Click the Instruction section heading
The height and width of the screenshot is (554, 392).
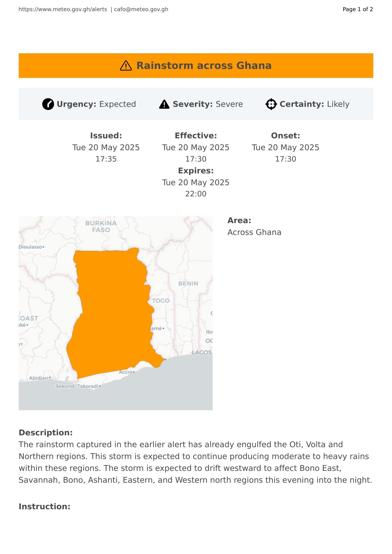tap(44, 506)
